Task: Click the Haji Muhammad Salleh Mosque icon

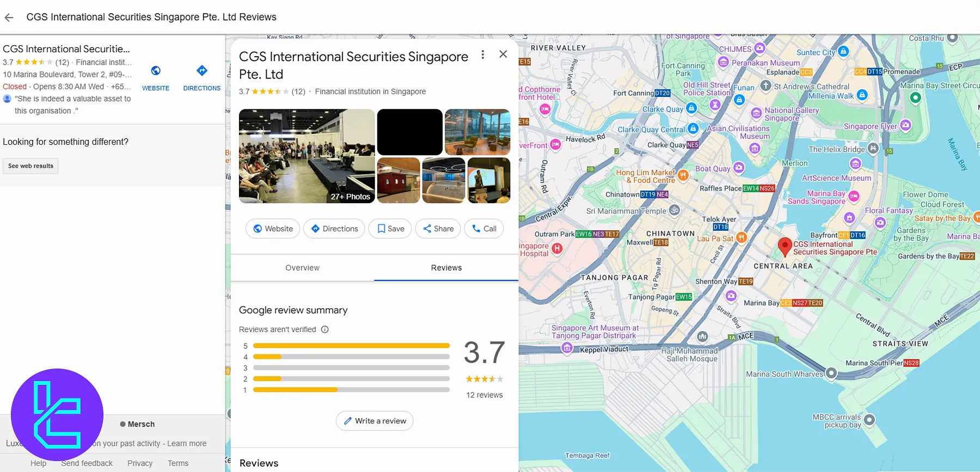Action: [702, 337]
